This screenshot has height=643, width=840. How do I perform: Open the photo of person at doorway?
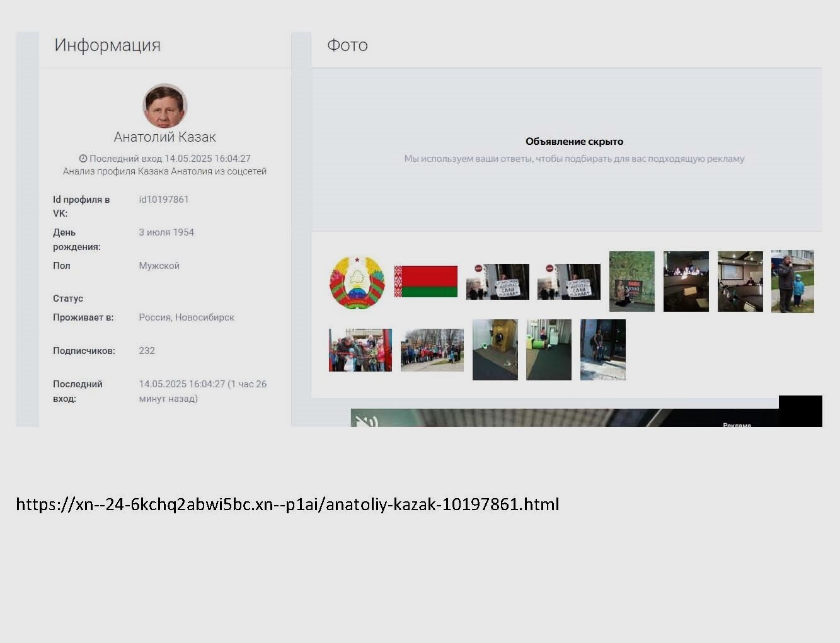click(x=603, y=350)
